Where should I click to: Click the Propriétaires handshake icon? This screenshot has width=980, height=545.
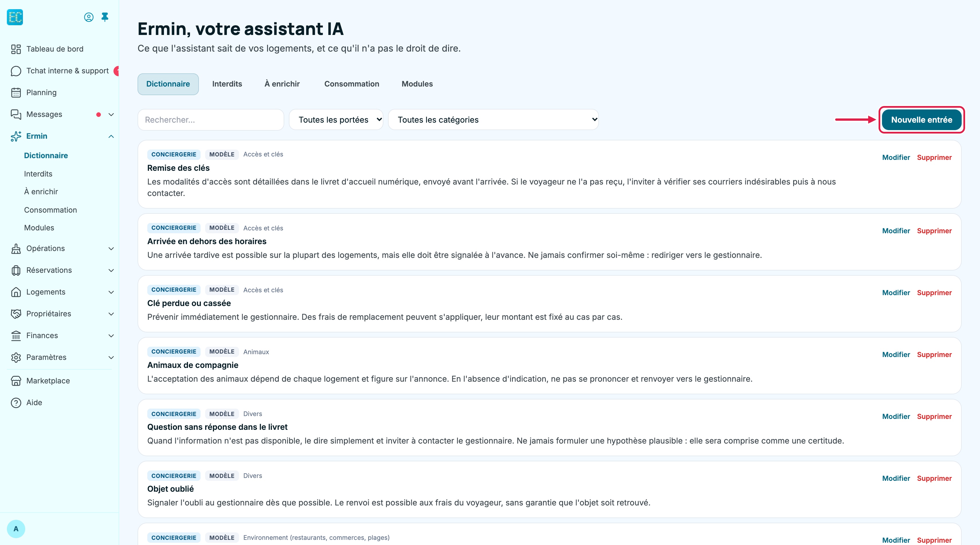tap(16, 314)
